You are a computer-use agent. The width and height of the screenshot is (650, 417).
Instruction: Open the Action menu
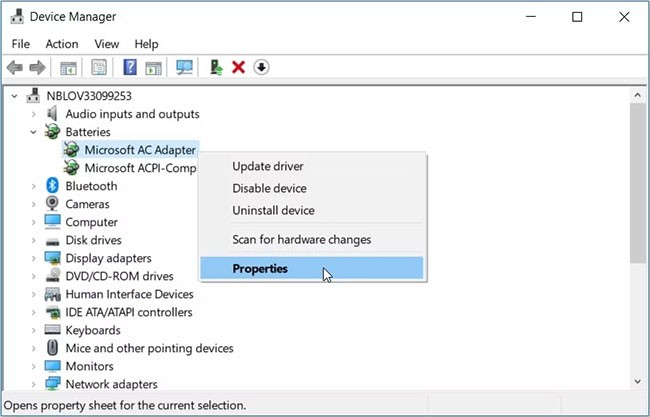click(x=61, y=44)
